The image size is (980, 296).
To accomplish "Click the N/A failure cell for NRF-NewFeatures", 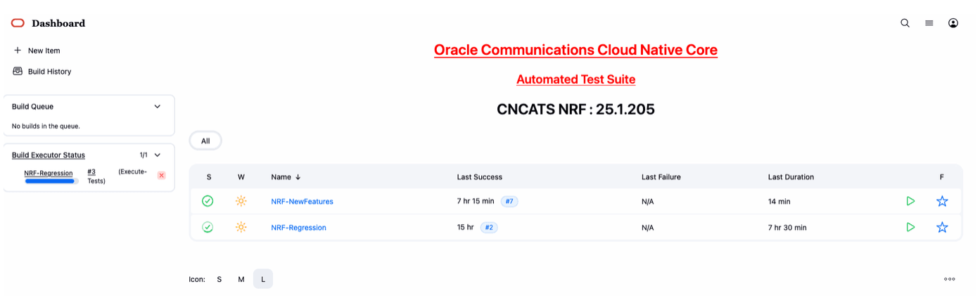I will pyautogui.click(x=647, y=202).
